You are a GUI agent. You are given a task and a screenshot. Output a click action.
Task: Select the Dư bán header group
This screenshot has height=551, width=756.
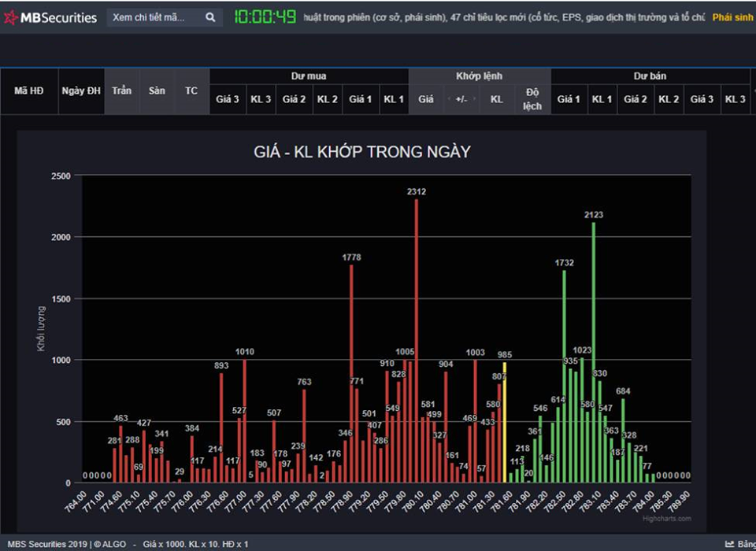coord(650,76)
